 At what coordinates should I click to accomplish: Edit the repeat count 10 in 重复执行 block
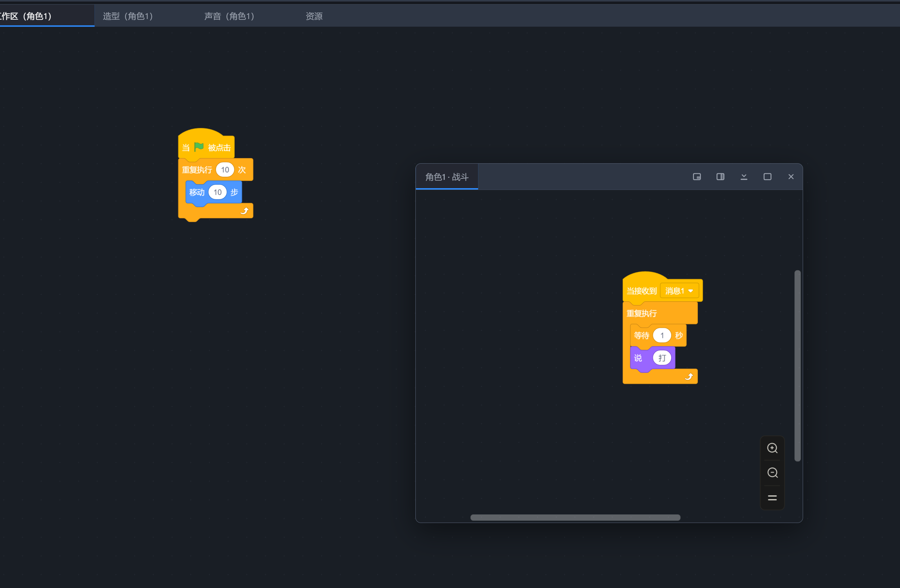[x=225, y=170]
